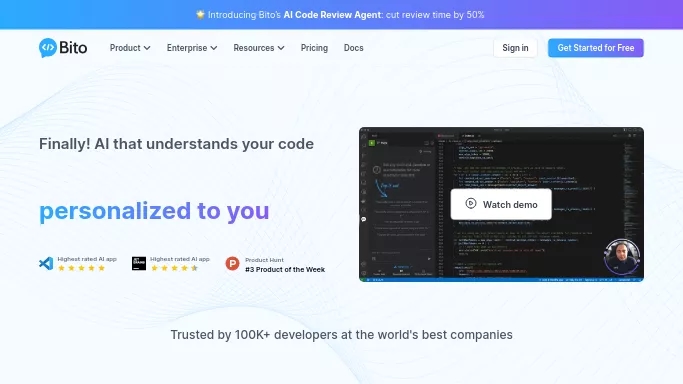Click 'personalized to you' headline text
683x384 pixels.
[154, 211]
